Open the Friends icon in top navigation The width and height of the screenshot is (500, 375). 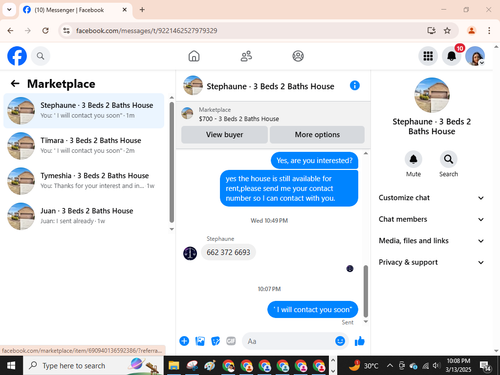pos(246,56)
